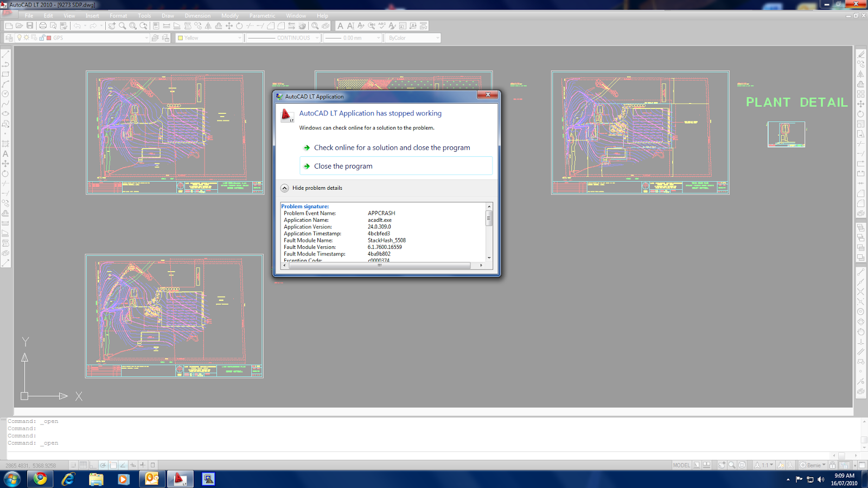Viewport: 868px width, 488px height.
Task: Click the Undo arrow icon
Action: point(77,26)
